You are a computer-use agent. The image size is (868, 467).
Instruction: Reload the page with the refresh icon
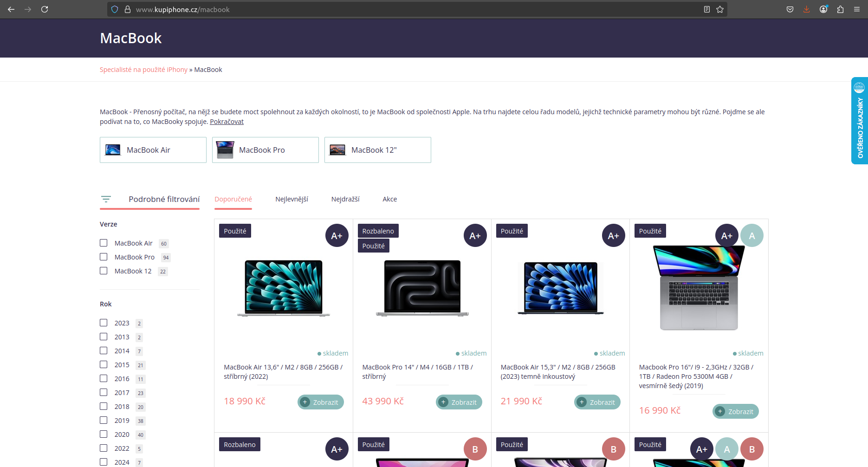tap(45, 9)
